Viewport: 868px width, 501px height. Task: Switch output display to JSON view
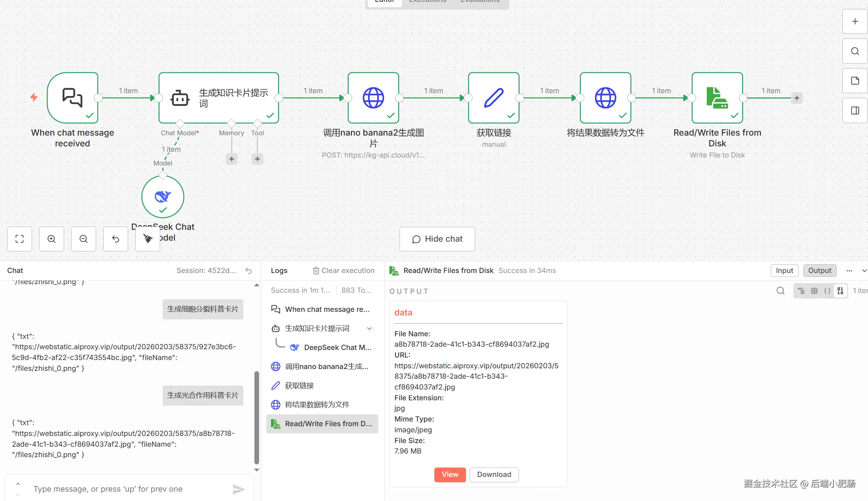point(827,291)
